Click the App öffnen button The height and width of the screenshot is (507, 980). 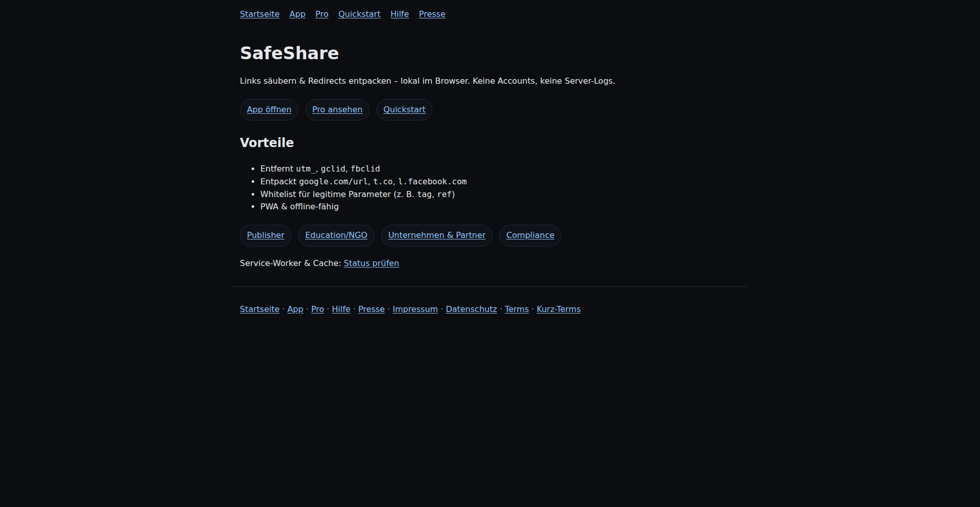[268, 109]
